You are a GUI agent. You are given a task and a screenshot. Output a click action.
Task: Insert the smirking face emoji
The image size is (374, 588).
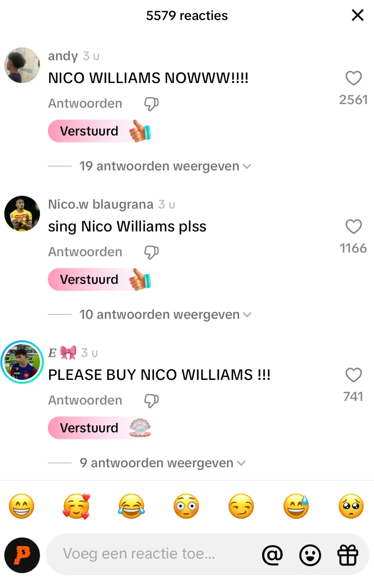241,506
